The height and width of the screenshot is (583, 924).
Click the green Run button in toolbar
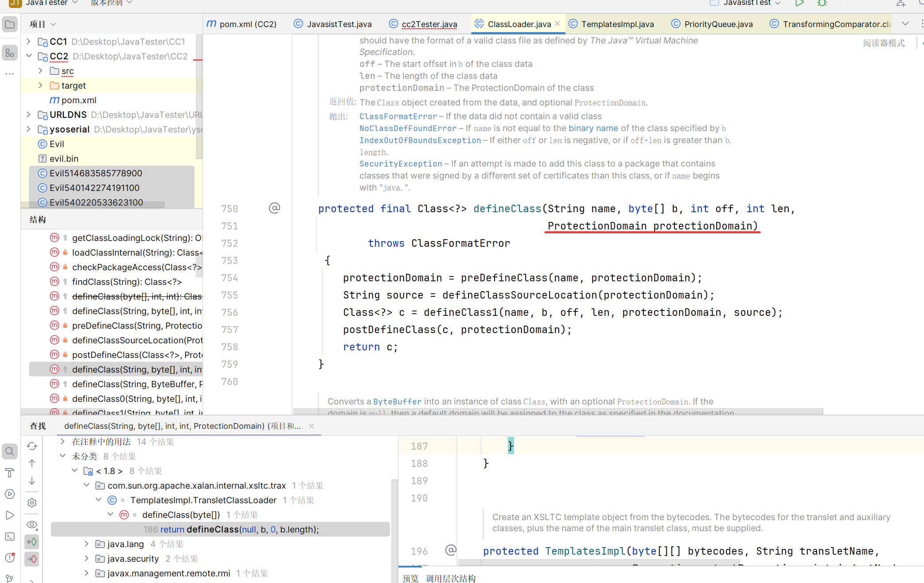click(799, 4)
